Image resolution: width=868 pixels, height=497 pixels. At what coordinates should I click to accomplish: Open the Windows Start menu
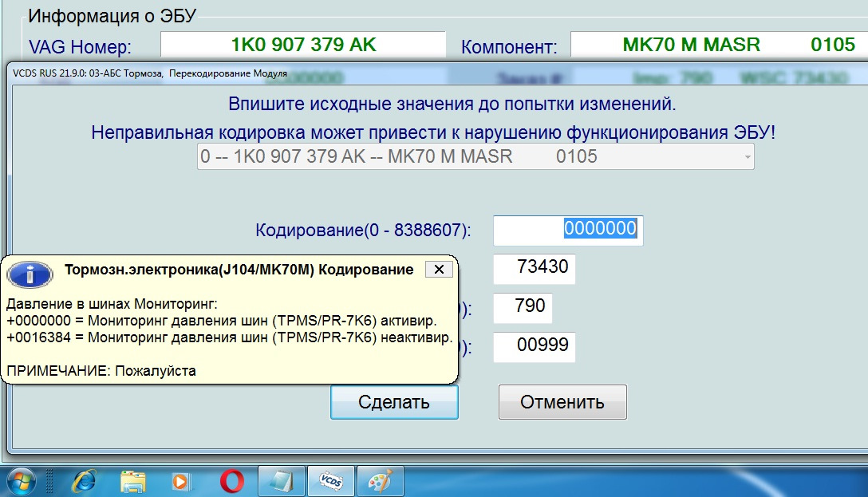click(x=21, y=480)
